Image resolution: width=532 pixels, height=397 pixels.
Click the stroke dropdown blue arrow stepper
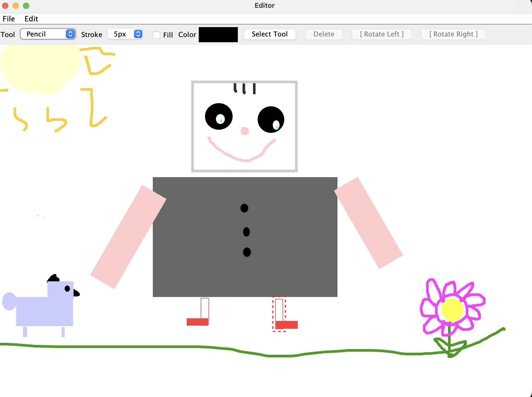(x=138, y=34)
